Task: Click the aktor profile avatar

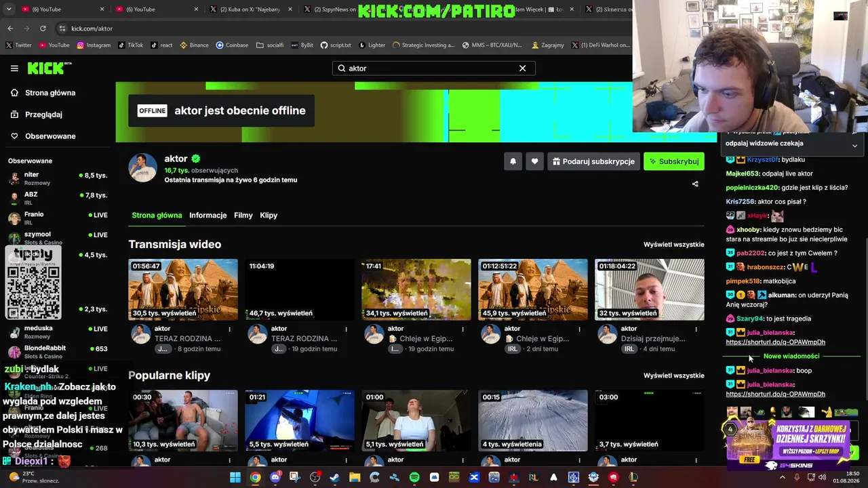Action: tap(142, 167)
